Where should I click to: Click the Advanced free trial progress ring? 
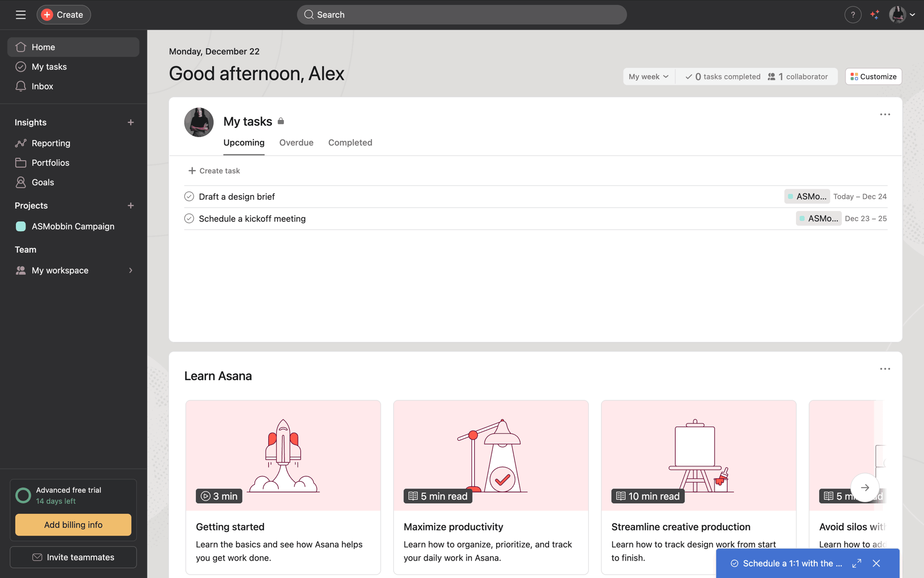coord(23,495)
